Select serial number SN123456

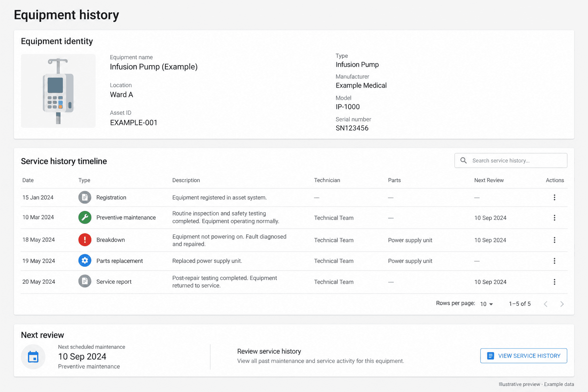(x=352, y=128)
